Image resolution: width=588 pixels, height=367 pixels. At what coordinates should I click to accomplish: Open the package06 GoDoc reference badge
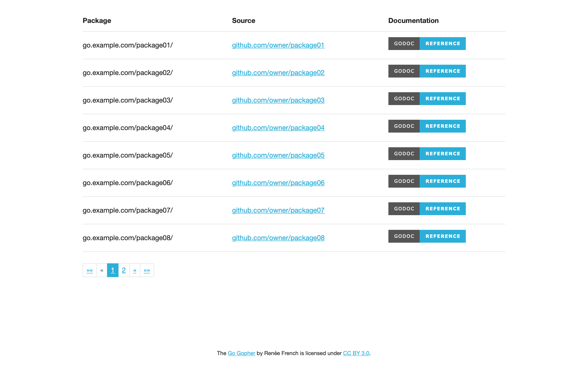click(x=427, y=181)
